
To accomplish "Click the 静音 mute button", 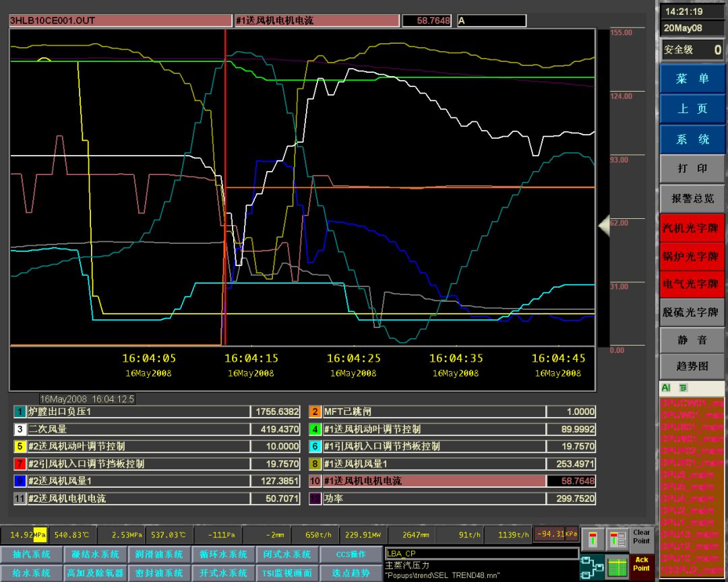I will (692, 340).
